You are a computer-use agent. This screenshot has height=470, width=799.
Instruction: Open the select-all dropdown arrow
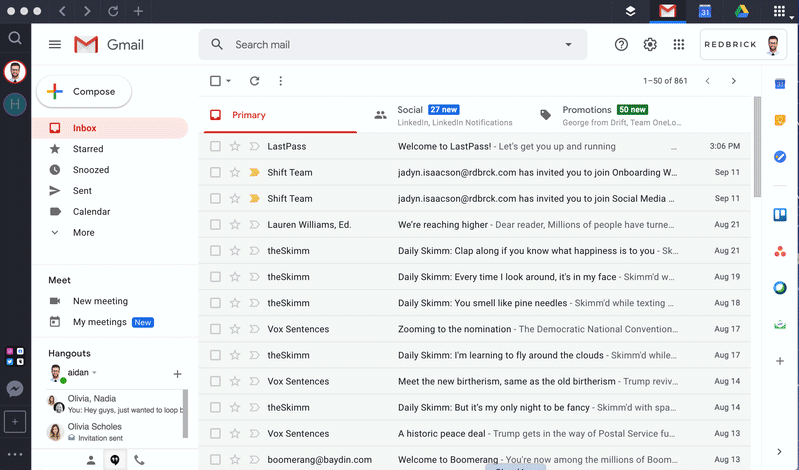pyautogui.click(x=229, y=81)
